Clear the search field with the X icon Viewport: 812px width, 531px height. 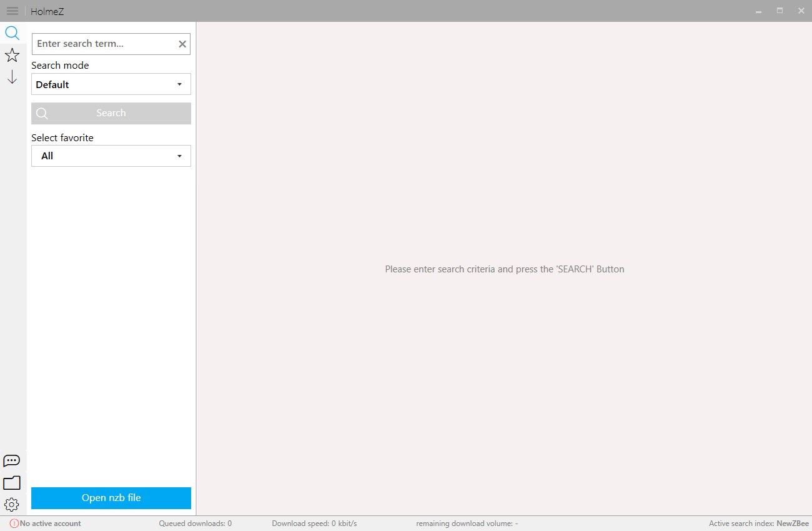(182, 44)
